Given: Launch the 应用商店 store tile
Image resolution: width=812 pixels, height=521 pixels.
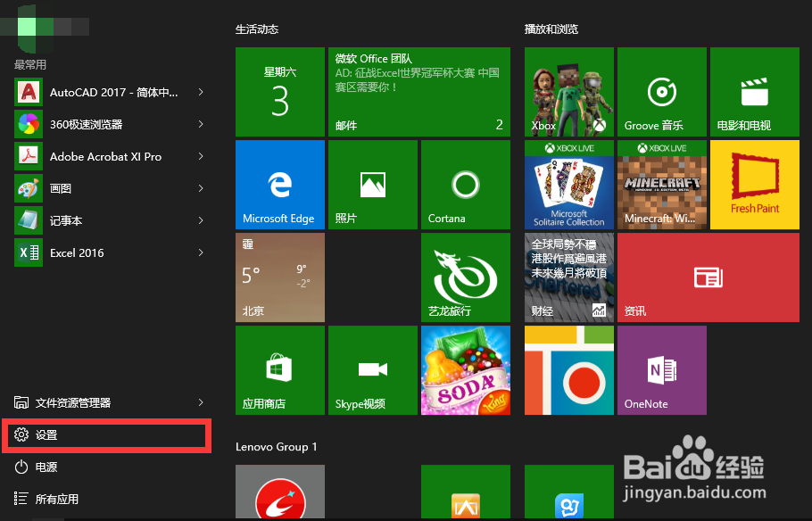Looking at the screenshot, I should click(279, 370).
